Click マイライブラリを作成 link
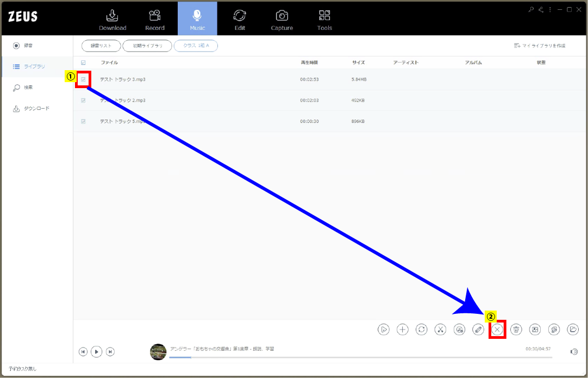Image resolution: width=588 pixels, height=378 pixels. click(540, 46)
